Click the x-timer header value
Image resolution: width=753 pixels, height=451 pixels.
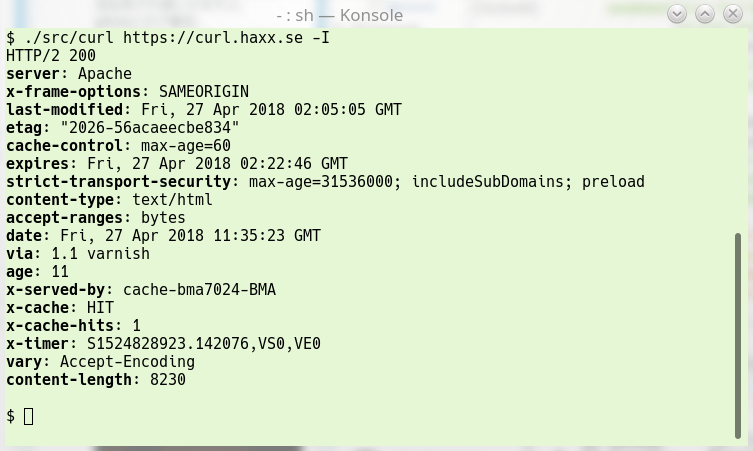pos(204,344)
